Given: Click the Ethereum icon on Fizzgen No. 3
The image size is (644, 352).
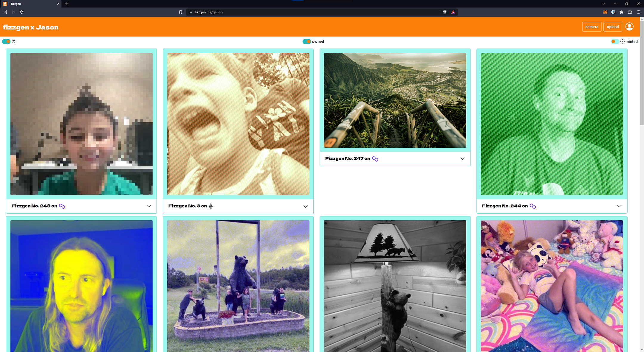Looking at the screenshot, I should click(211, 206).
